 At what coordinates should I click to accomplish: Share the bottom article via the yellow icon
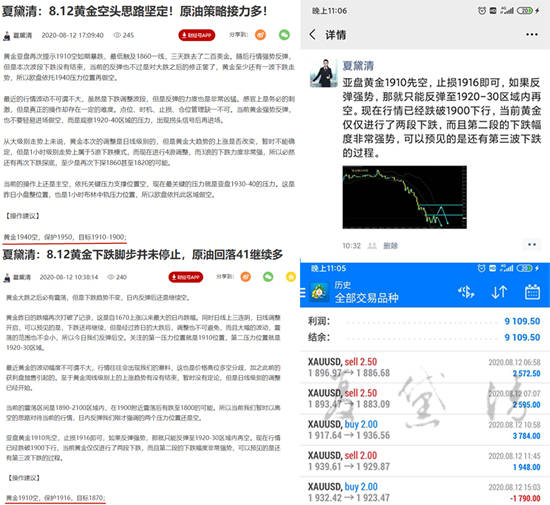point(291,277)
